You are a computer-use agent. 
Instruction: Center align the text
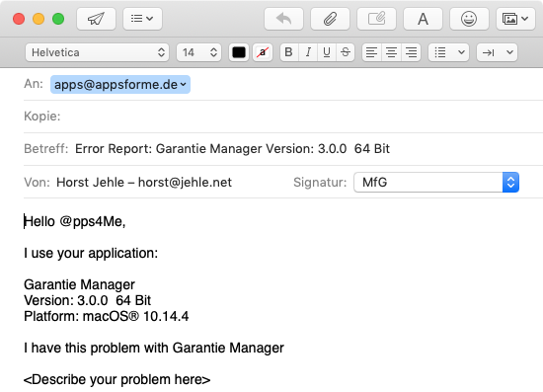point(391,52)
